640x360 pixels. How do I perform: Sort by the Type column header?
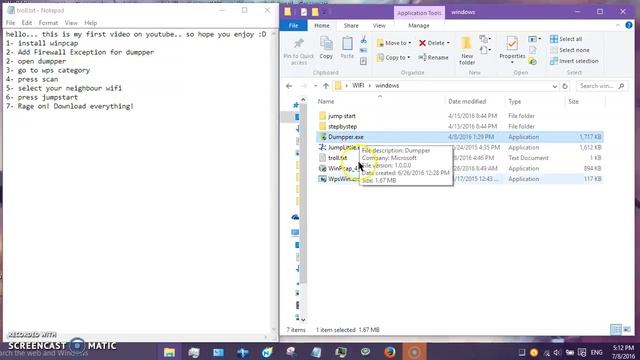point(514,101)
